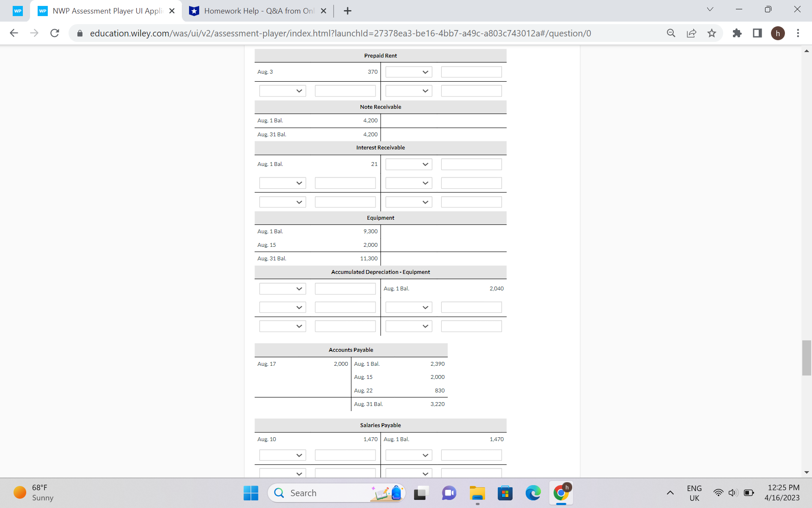
Task: Open File Explorer from taskbar
Action: pos(477,493)
